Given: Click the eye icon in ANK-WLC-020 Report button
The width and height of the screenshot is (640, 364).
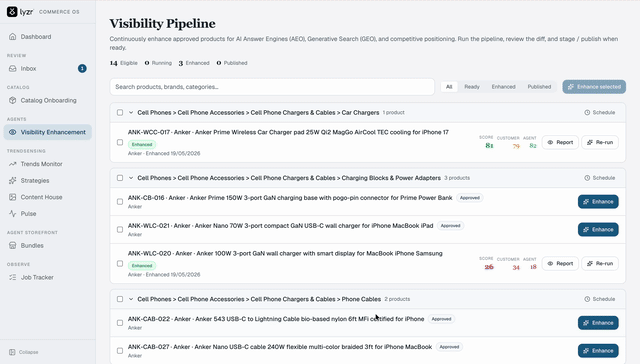Looking at the screenshot, I should [550, 264].
